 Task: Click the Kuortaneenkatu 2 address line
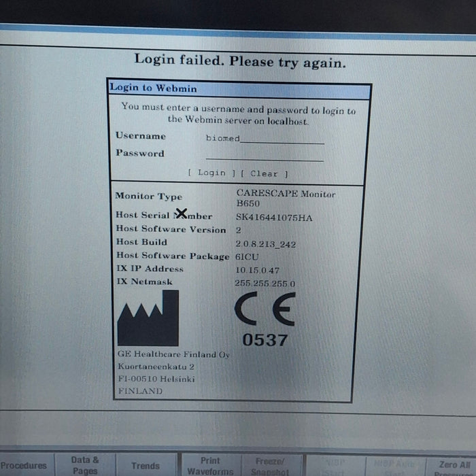pyautogui.click(x=156, y=367)
